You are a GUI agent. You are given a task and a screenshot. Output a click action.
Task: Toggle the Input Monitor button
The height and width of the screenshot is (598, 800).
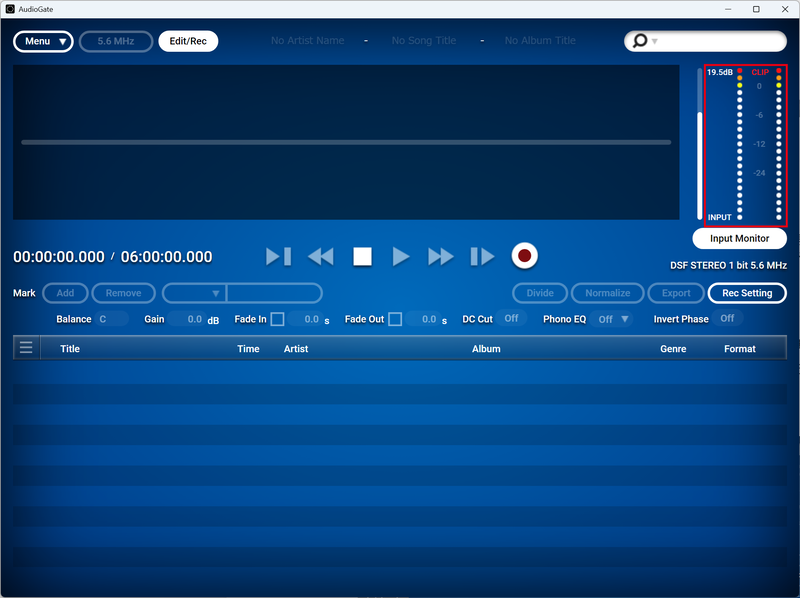(739, 238)
